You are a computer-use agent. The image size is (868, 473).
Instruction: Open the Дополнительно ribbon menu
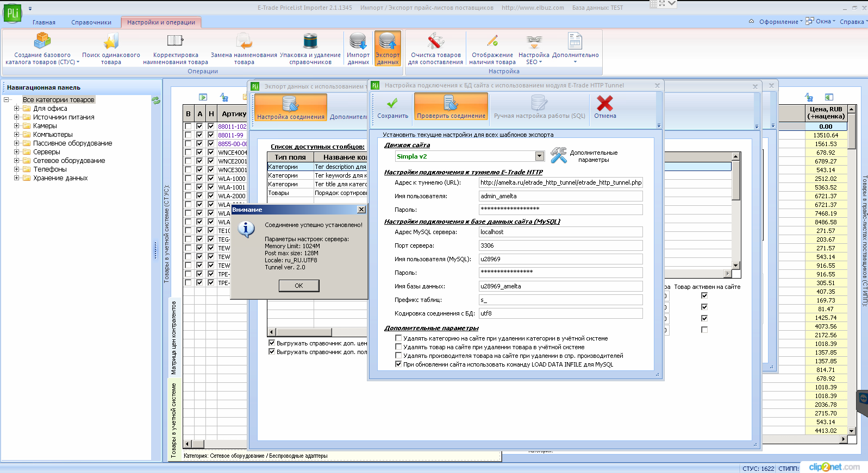[x=575, y=48]
